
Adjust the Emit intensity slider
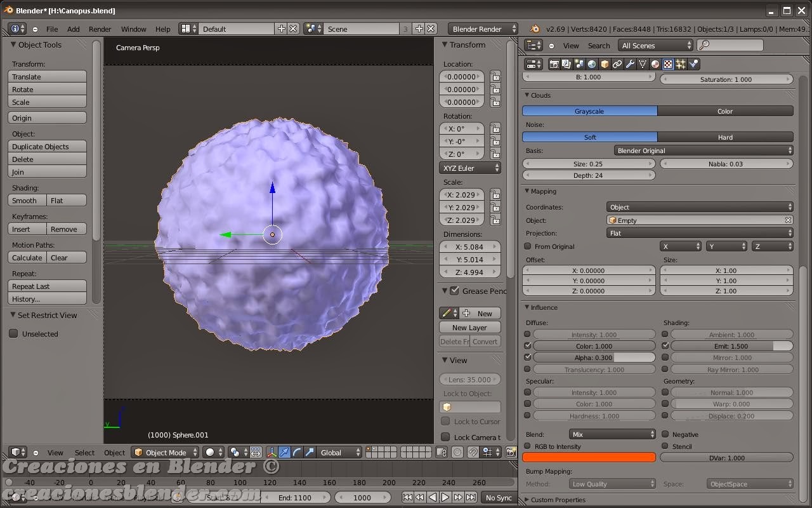pyautogui.click(x=732, y=346)
